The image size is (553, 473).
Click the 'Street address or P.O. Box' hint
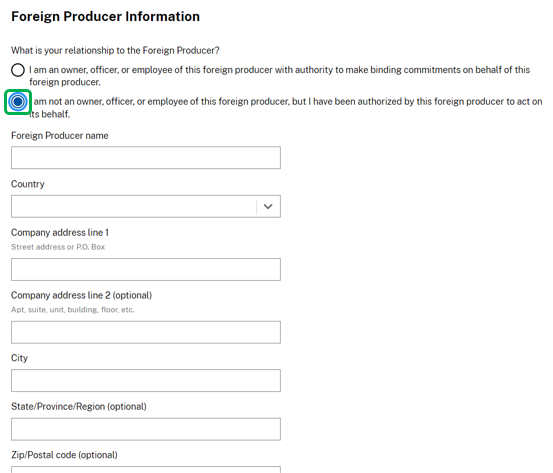pos(58,247)
